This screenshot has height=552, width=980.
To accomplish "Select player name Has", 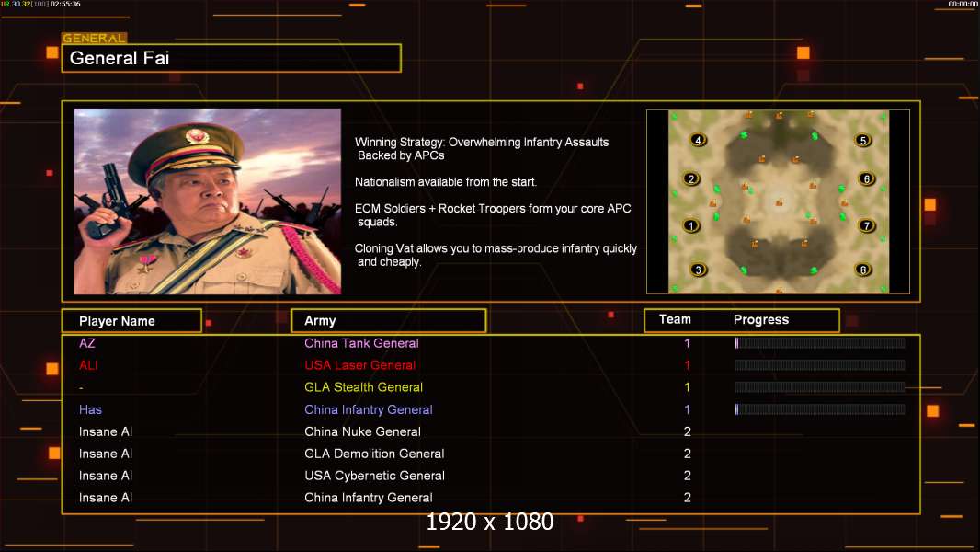I will point(90,409).
